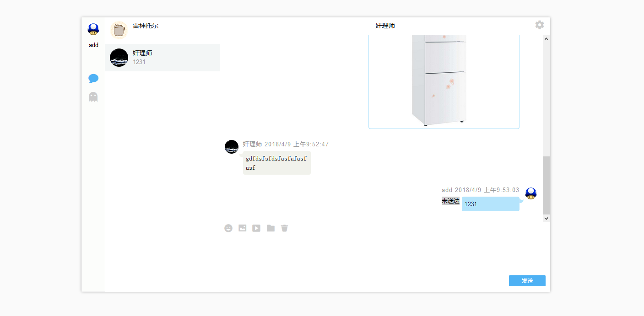The image size is (644, 316).
Task: Select the 奸理师 conversation with preview 1231
Action: click(162, 58)
